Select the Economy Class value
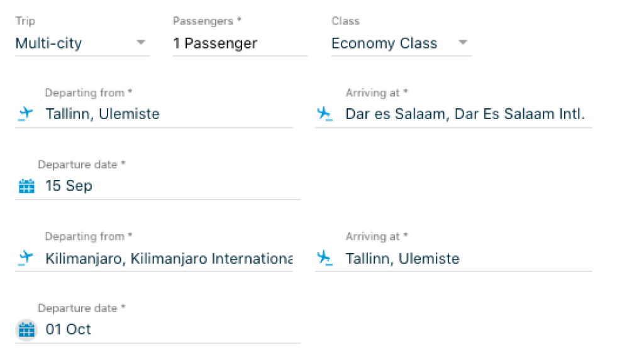This screenshot has height=352, width=644. [x=384, y=43]
